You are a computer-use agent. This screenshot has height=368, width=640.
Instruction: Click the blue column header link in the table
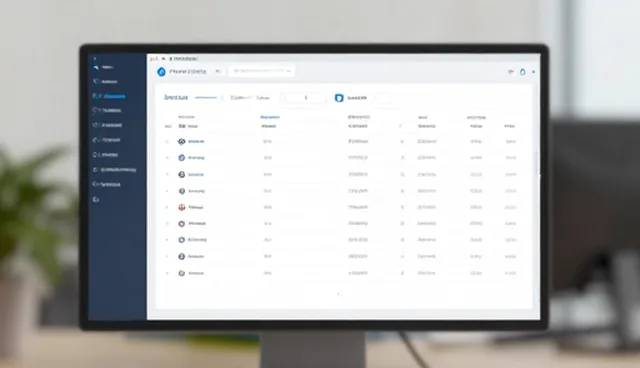(x=270, y=117)
